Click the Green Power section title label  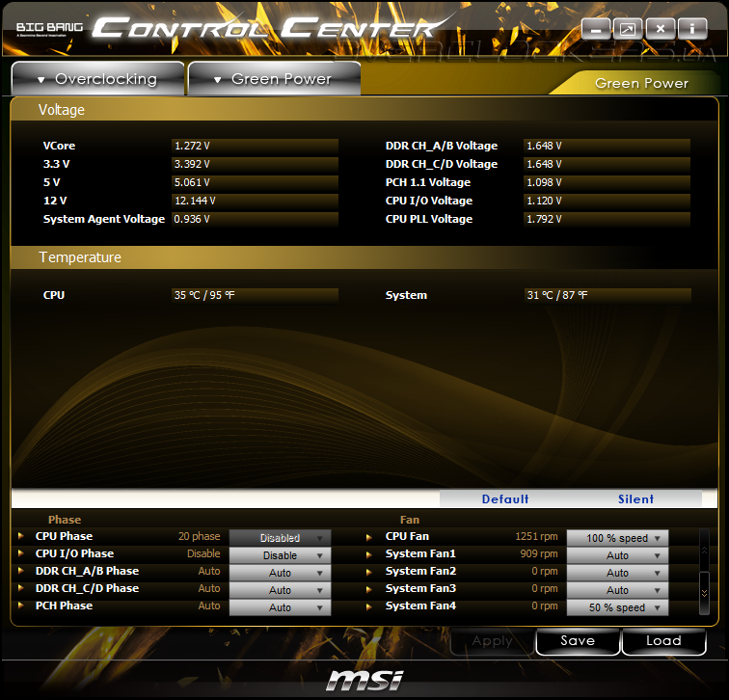tap(641, 83)
